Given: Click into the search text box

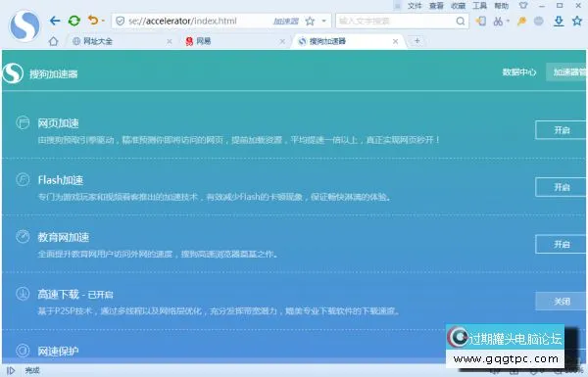Looking at the screenshot, I should 396,21.
